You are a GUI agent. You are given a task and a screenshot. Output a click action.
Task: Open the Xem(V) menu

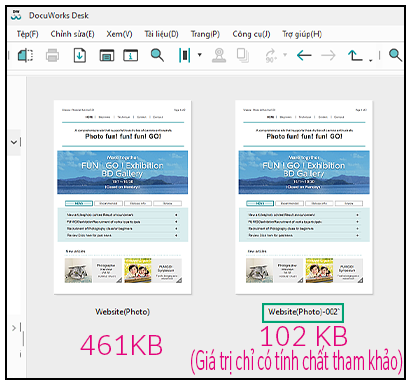(x=119, y=34)
